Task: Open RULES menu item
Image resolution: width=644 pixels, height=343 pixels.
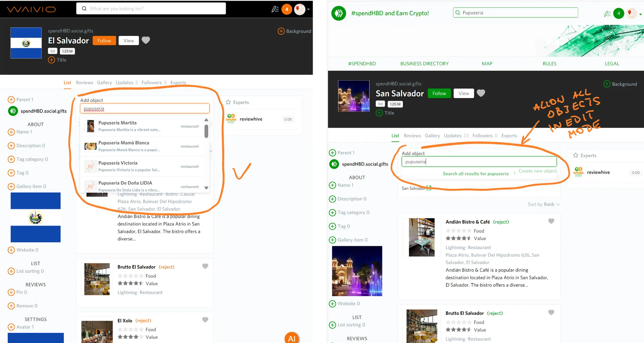Action: coord(549,64)
